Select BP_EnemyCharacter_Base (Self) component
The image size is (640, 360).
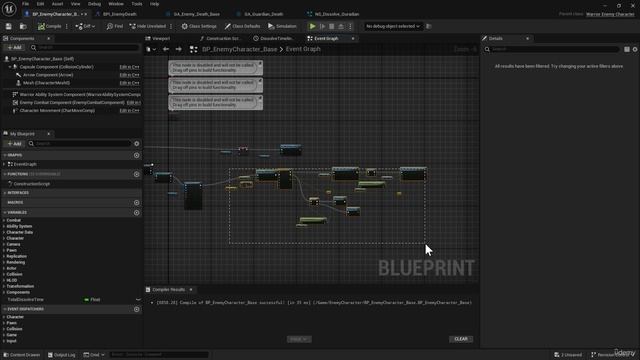(x=42, y=59)
